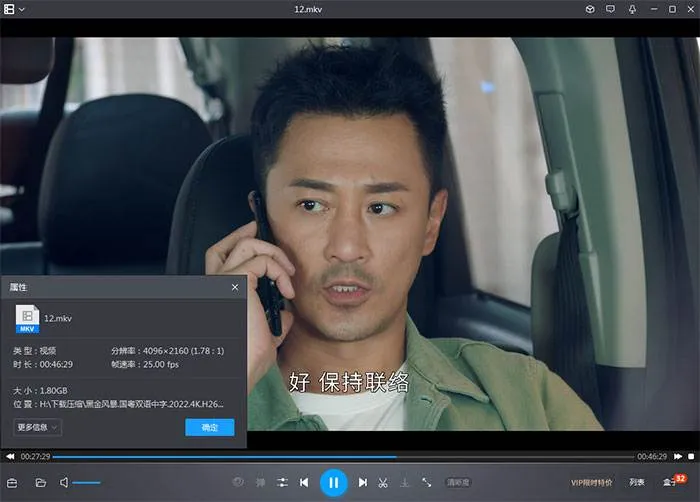Screen dimensions: 700x502
Task: Close the properties dialog with its X
Action: point(235,287)
